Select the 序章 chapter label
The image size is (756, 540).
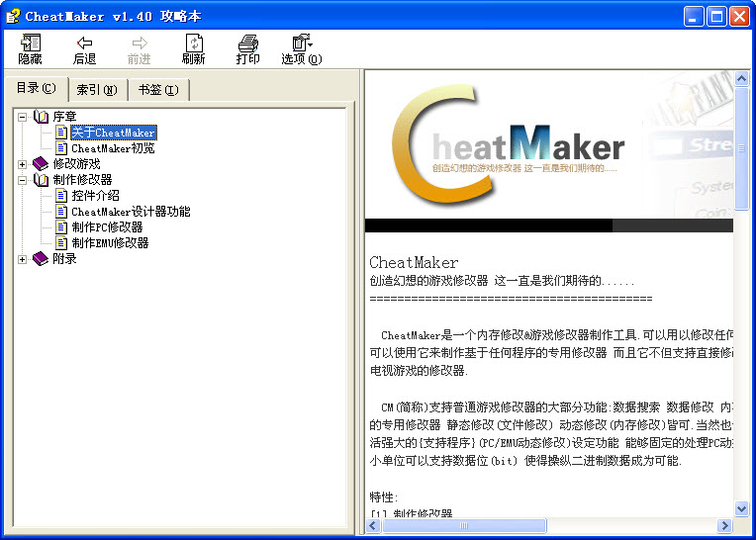click(x=64, y=117)
